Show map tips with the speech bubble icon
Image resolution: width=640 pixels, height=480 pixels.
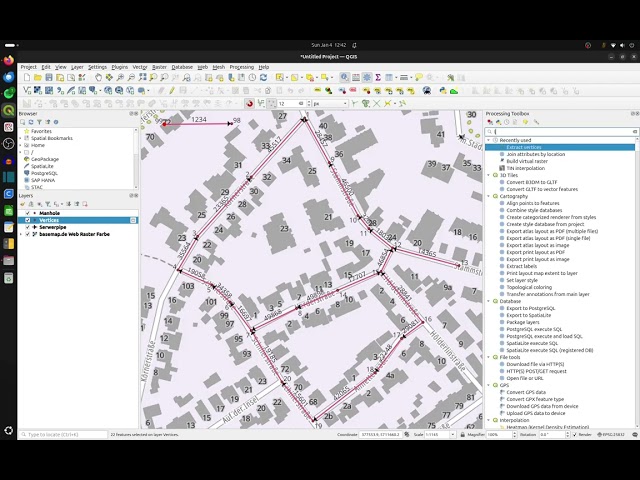click(x=419, y=78)
